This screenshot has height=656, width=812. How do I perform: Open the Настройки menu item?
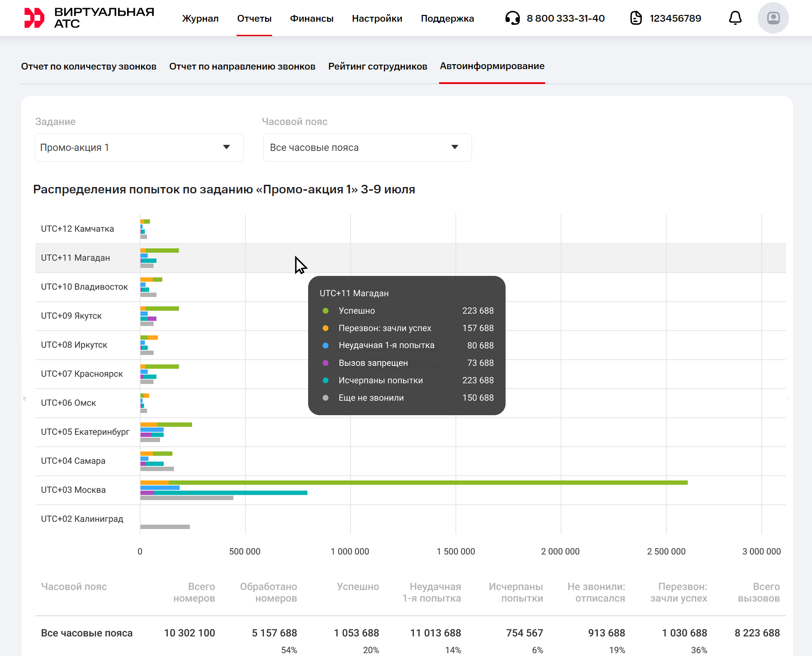[x=377, y=19]
